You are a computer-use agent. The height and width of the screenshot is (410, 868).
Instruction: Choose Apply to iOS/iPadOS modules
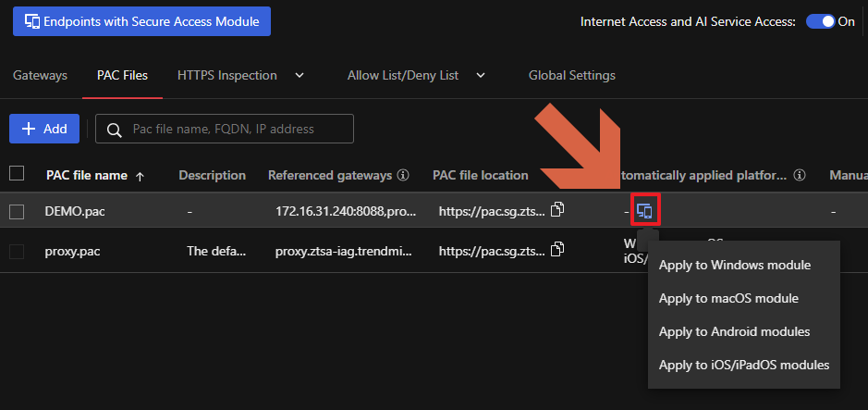coord(743,365)
